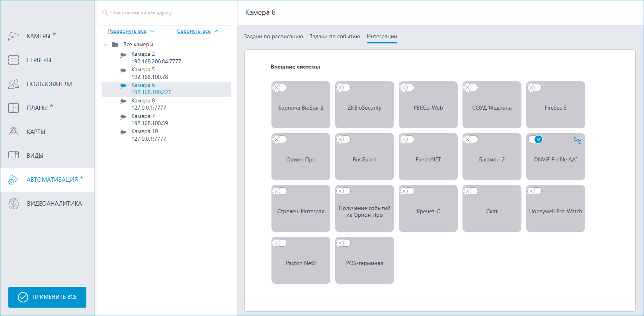644x316 pixels.
Task: Switch on СОУД Медиана toggle
Action: (470, 87)
